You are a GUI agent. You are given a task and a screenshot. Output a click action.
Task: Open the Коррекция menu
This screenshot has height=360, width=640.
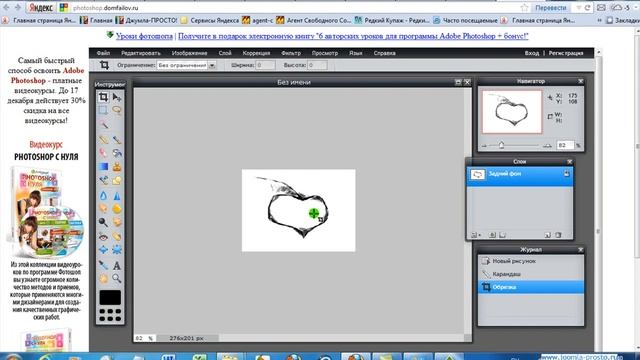coord(256,53)
